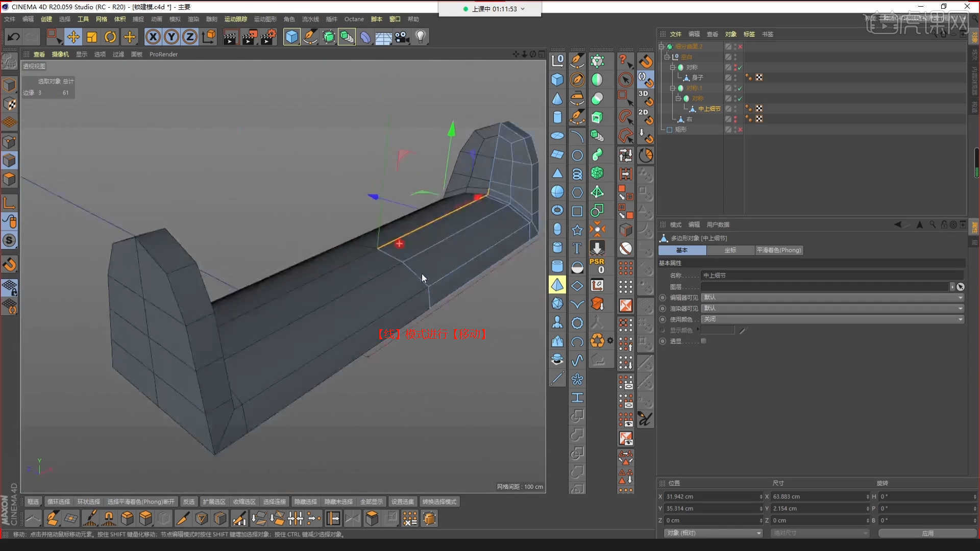Open 编辑器可见 dropdown

[833, 297]
